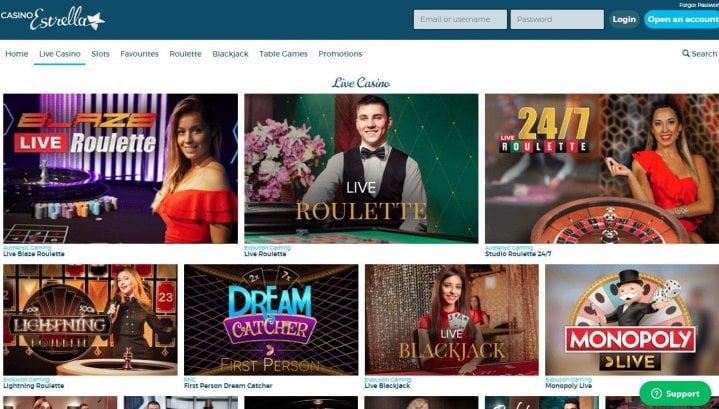The height and width of the screenshot is (409, 719).
Task: Click the Open an account button
Action: point(682,19)
